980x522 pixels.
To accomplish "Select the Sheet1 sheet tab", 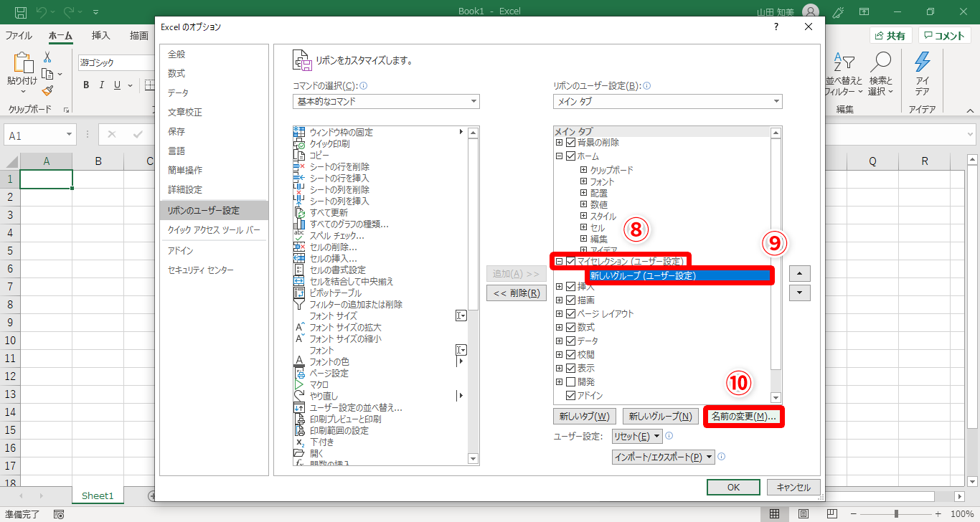I will [x=98, y=495].
